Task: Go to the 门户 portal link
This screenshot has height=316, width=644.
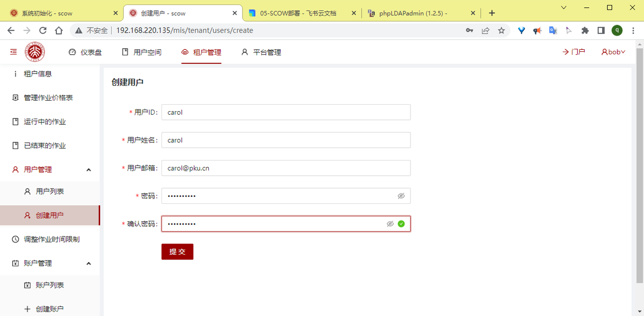Action: point(574,52)
